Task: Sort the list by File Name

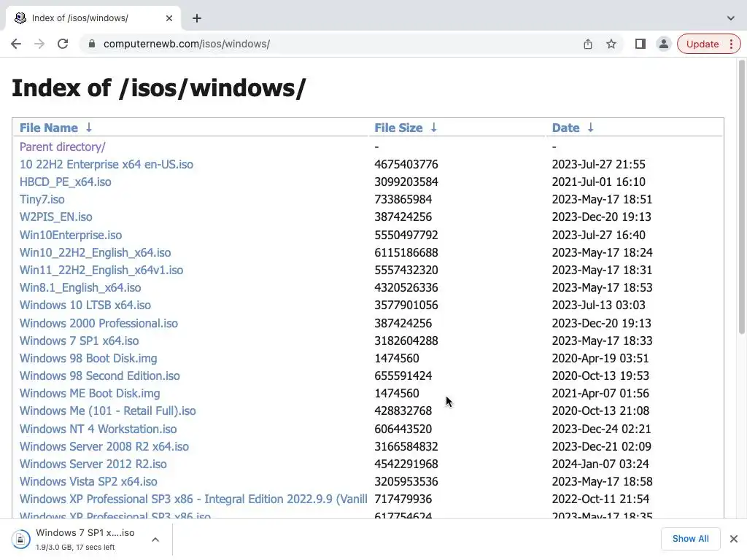Action: [49, 128]
